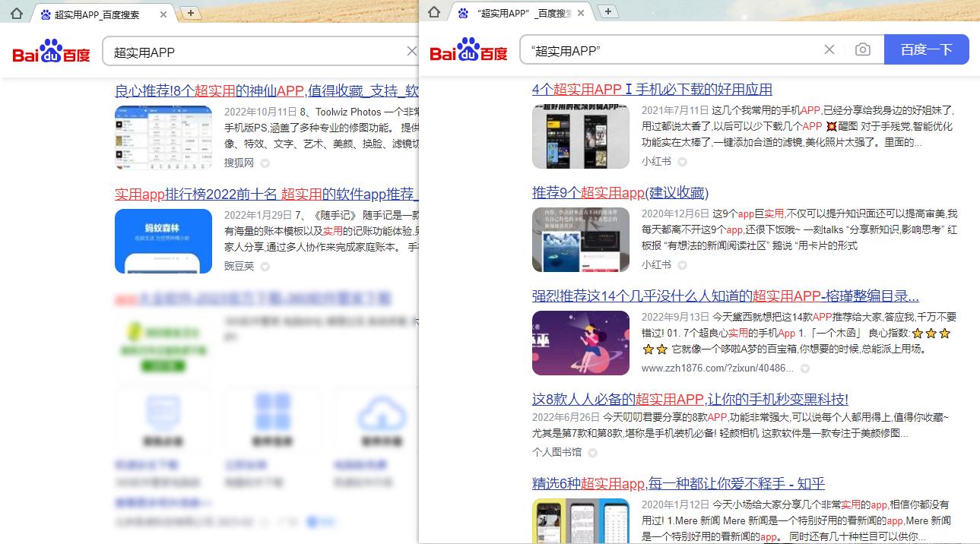The width and height of the screenshot is (980, 544).
Task: Click the Baidu logo in the left window
Action: click(x=50, y=52)
